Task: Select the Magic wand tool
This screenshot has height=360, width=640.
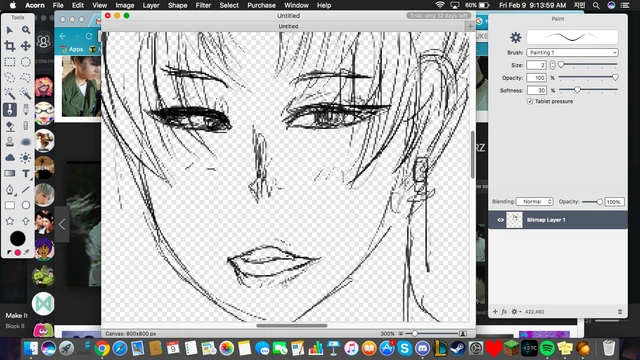Action: (10, 93)
